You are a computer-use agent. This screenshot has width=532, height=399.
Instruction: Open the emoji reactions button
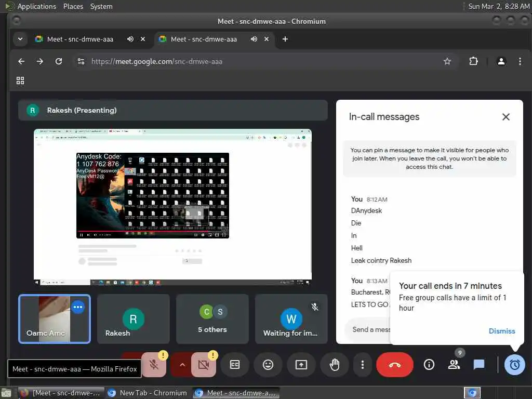coord(268,365)
